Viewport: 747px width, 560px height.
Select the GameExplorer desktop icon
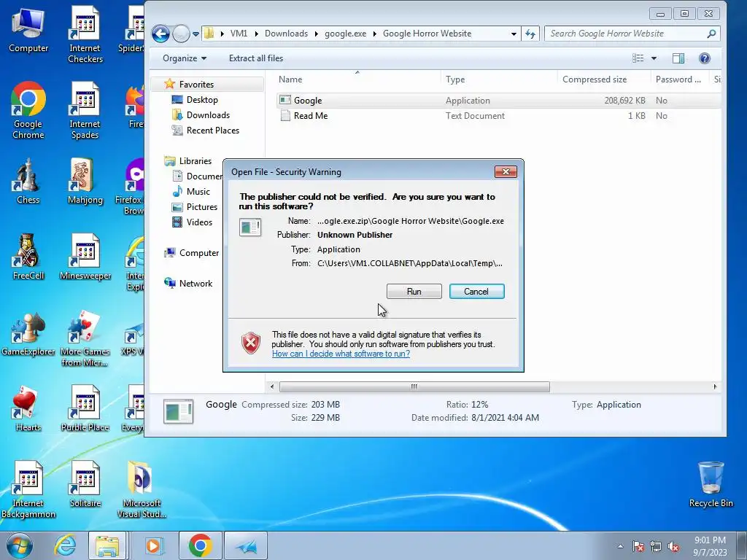[28, 333]
